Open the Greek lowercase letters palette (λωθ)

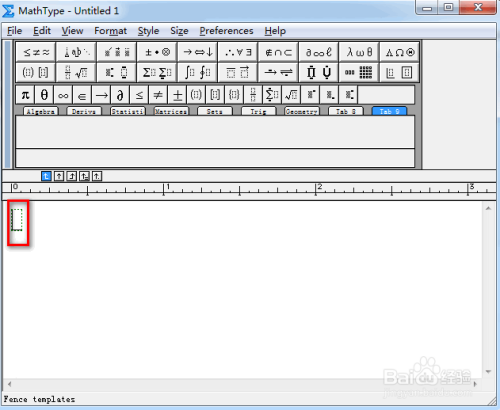click(359, 52)
